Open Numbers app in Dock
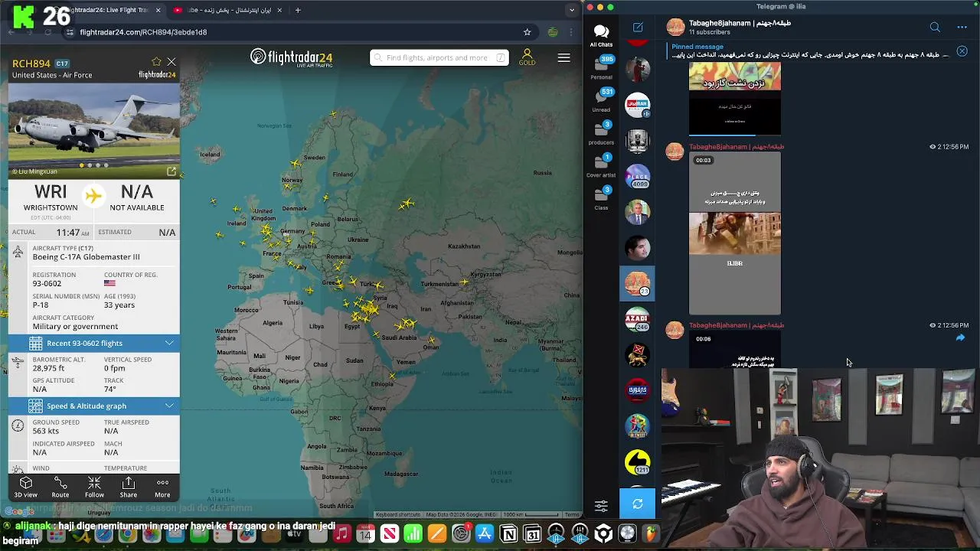 [413, 533]
